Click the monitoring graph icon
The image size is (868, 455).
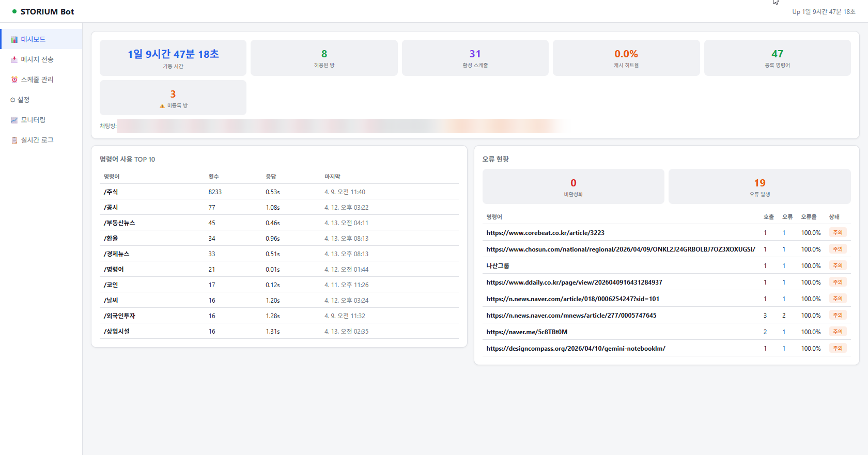tap(14, 120)
